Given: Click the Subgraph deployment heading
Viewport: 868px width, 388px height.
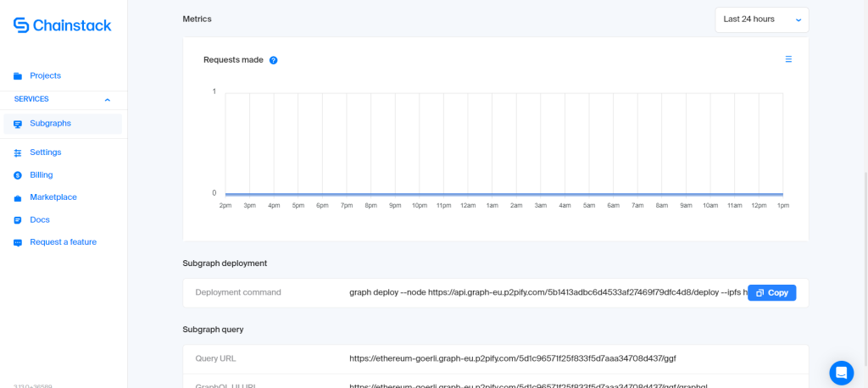Looking at the screenshot, I should pos(225,263).
